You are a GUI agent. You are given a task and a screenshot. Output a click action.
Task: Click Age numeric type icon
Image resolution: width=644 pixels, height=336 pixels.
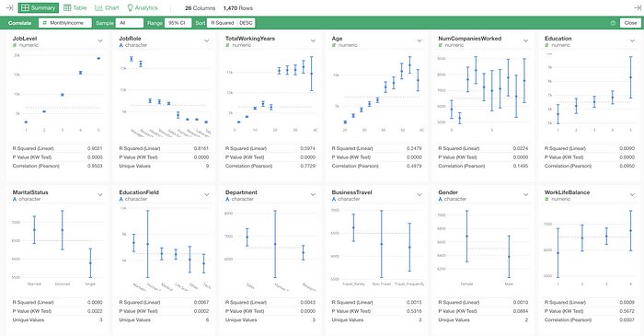click(x=334, y=45)
